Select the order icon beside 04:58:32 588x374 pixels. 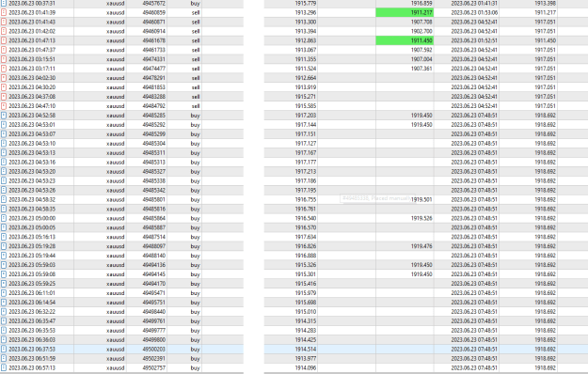4,199
